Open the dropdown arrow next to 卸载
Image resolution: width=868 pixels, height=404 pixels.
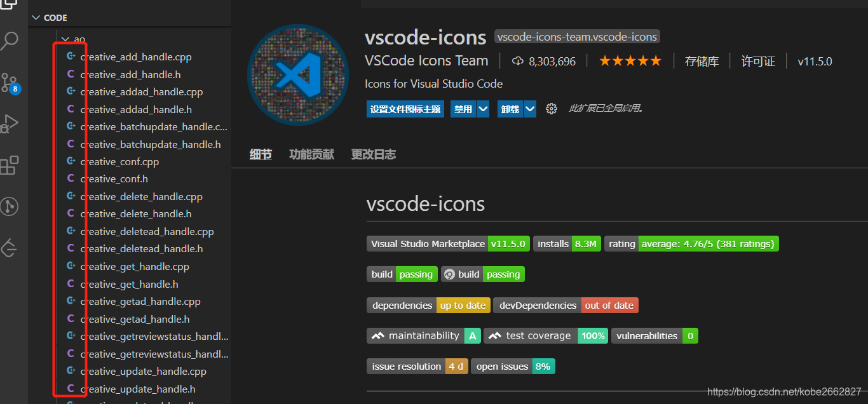click(x=529, y=109)
